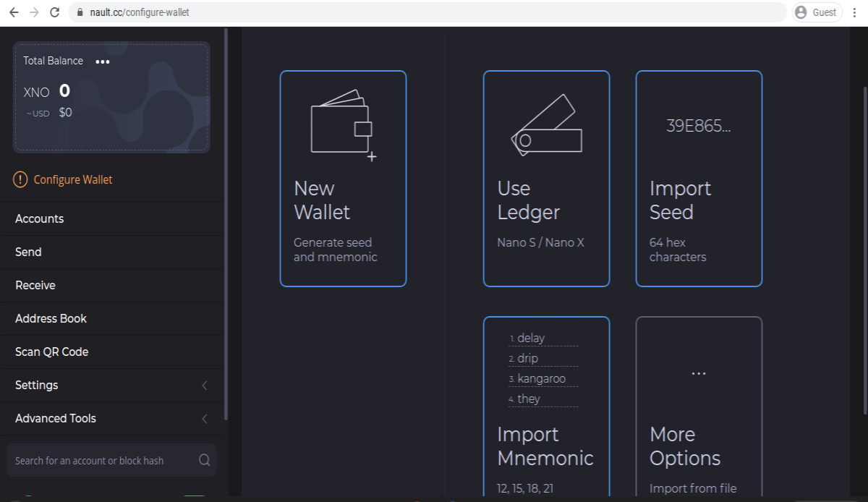Click the account or block hash search field
This screenshot has height=502, width=868.
[111, 460]
